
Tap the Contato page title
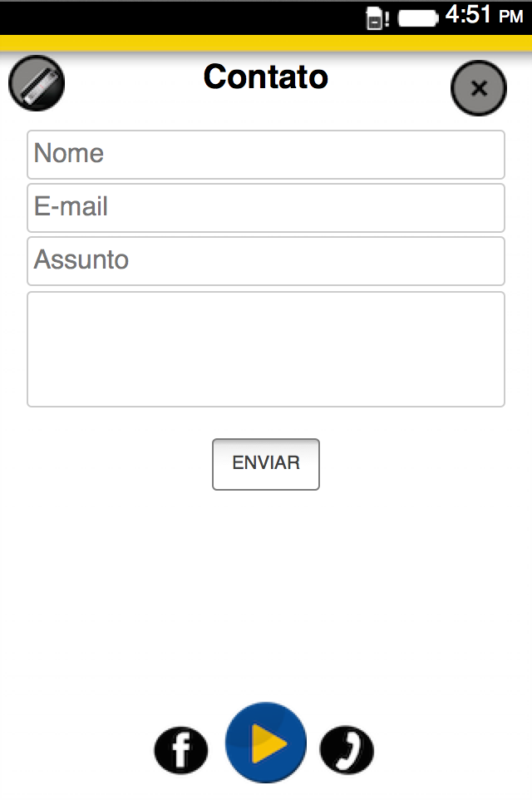coord(266,77)
